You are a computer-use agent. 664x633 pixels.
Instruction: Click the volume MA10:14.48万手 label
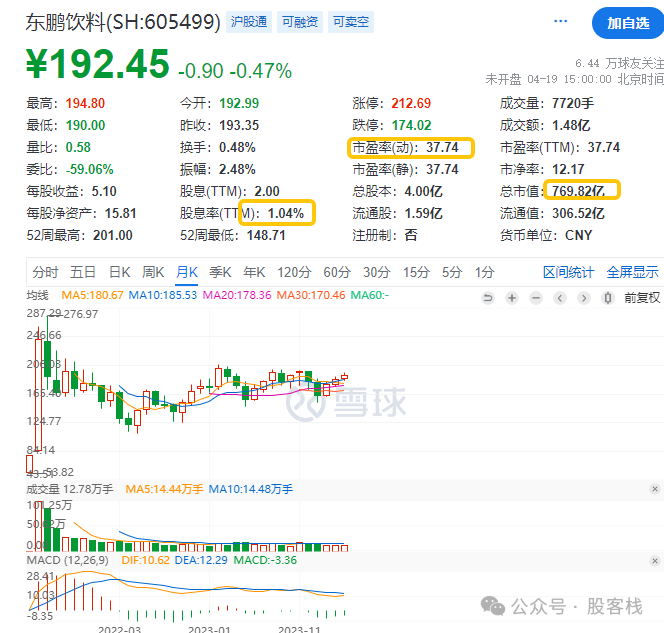[x=251, y=489]
